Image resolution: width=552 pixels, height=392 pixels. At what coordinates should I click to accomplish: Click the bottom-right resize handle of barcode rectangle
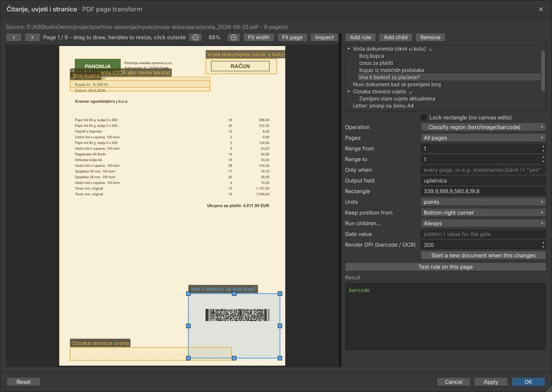coord(280,358)
